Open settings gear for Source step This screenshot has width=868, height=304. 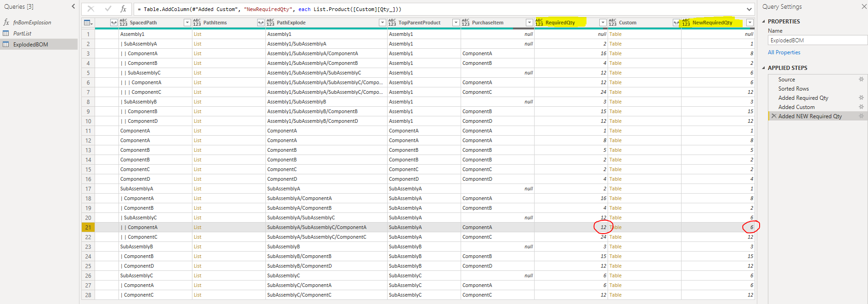pos(861,79)
